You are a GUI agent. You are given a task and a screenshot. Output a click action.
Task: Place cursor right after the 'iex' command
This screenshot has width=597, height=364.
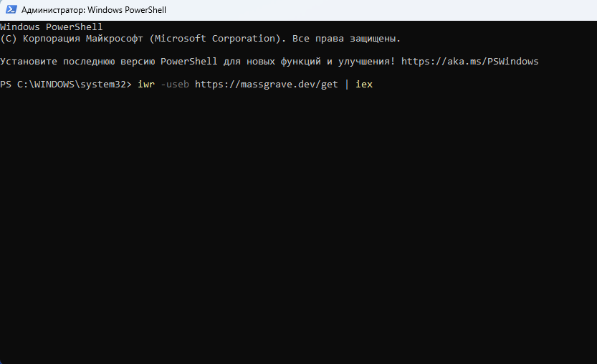click(373, 84)
